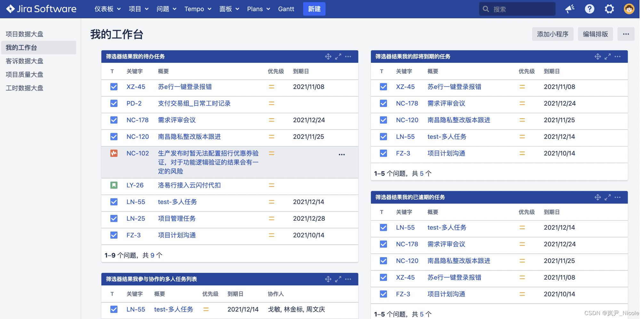
Task: Open the help question mark icon
Action: click(590, 9)
